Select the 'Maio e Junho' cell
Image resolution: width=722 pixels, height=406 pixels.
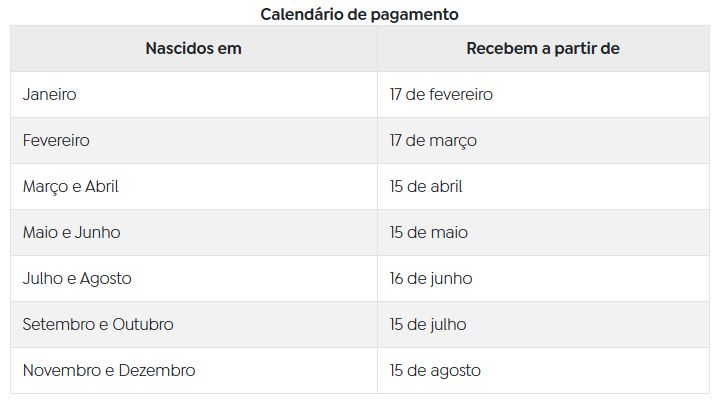coord(71,233)
